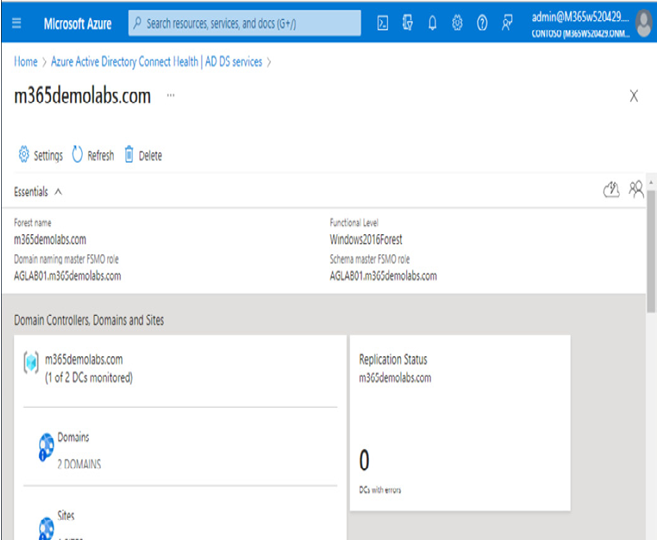Open the ellipsis more options next to title

(171, 95)
